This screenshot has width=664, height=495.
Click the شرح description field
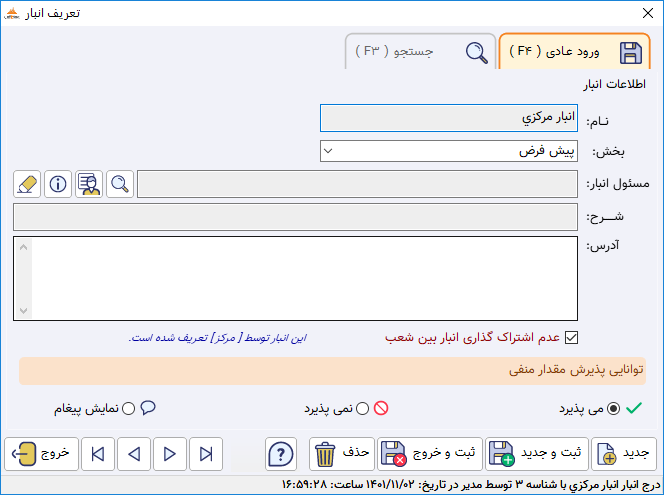pos(296,217)
